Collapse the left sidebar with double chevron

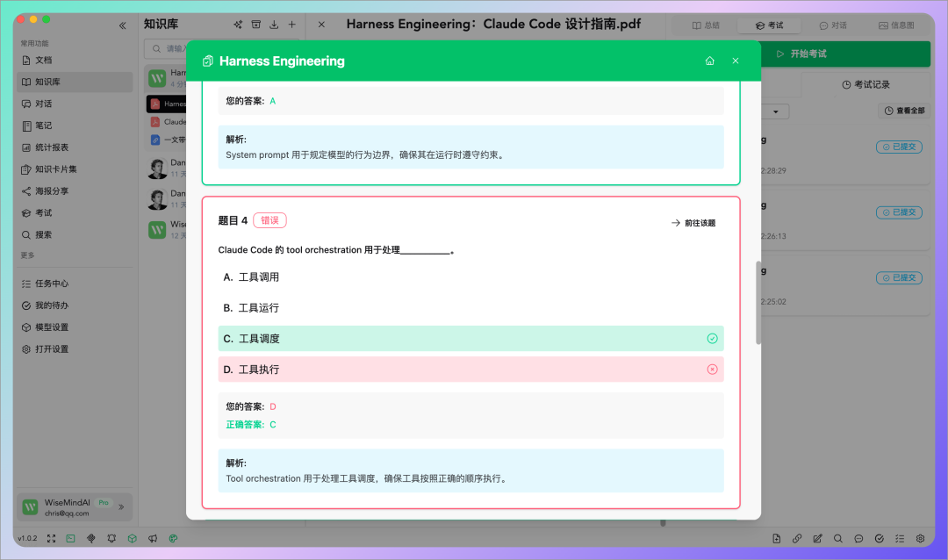click(123, 25)
